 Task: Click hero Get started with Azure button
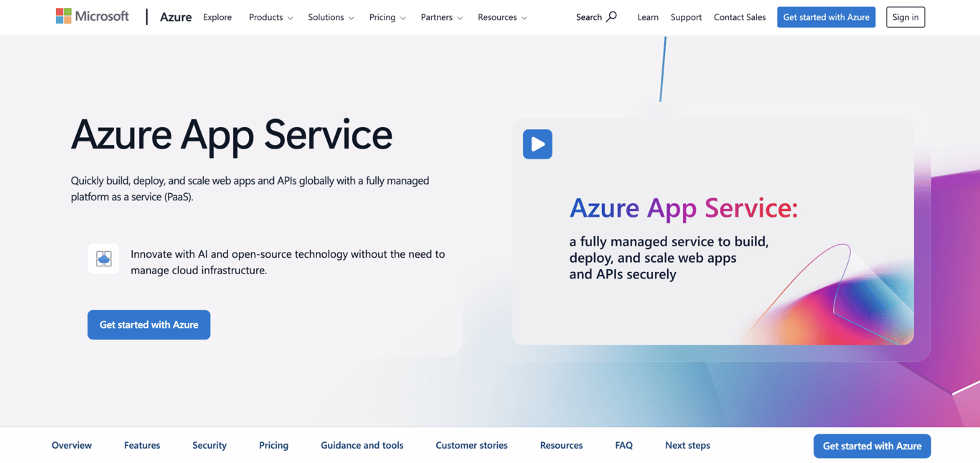coord(149,324)
